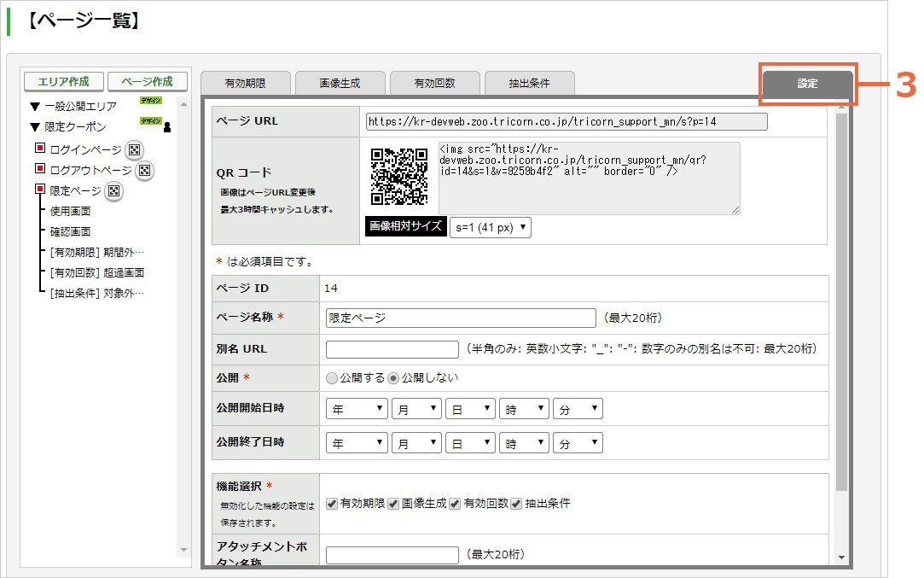Screen dimensions: 924x578
Task: Click the page tree scroll down arrow
Action: click(183, 551)
